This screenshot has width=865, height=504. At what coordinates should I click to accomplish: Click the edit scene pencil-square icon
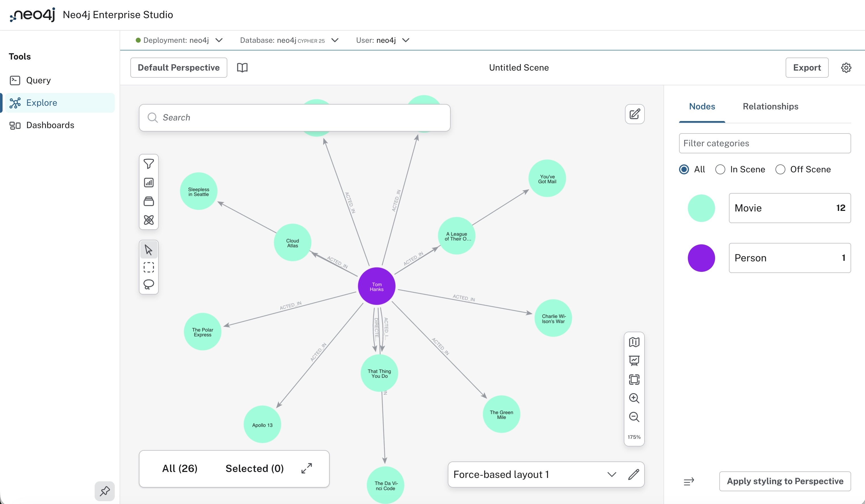635,114
